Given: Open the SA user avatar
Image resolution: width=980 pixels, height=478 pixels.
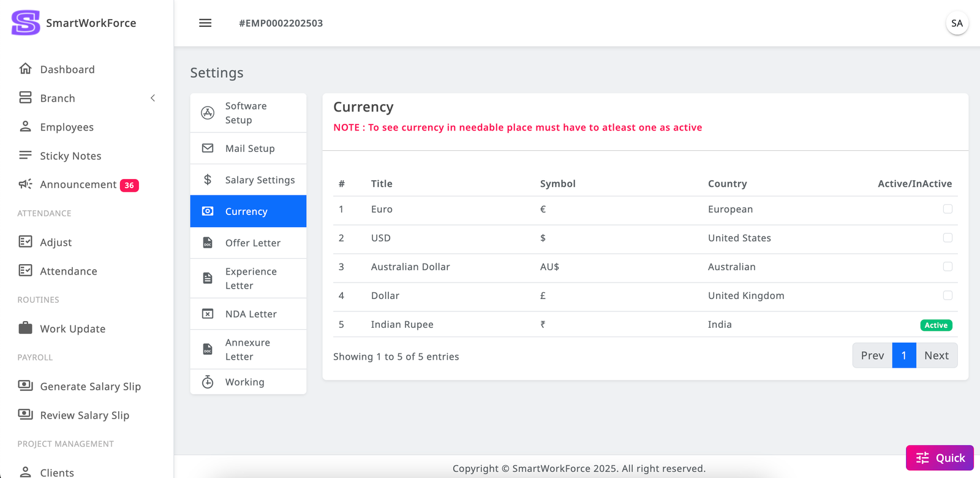Looking at the screenshot, I should pyautogui.click(x=957, y=23).
